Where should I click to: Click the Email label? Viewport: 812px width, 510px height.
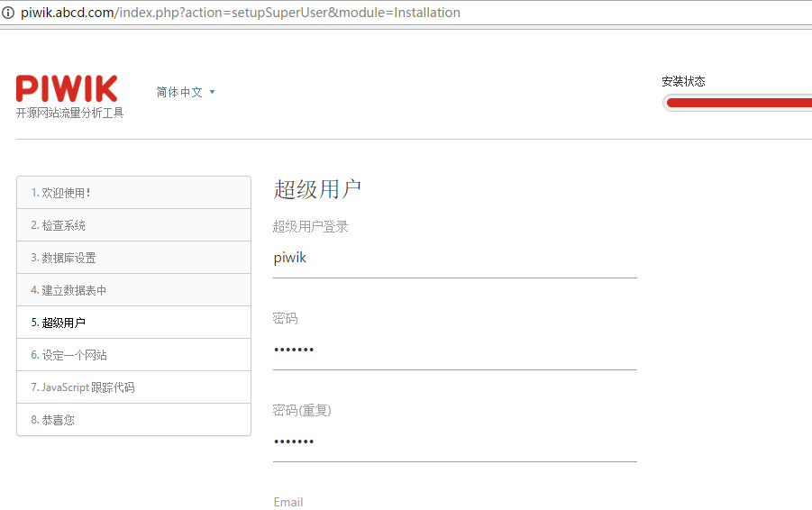288,502
